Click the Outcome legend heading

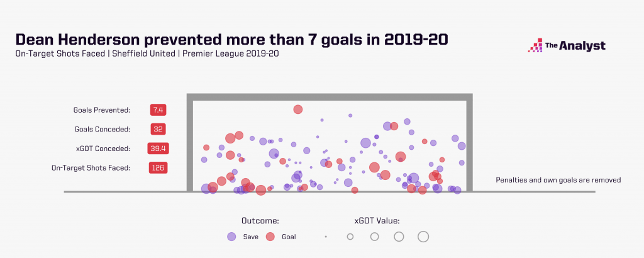point(260,221)
